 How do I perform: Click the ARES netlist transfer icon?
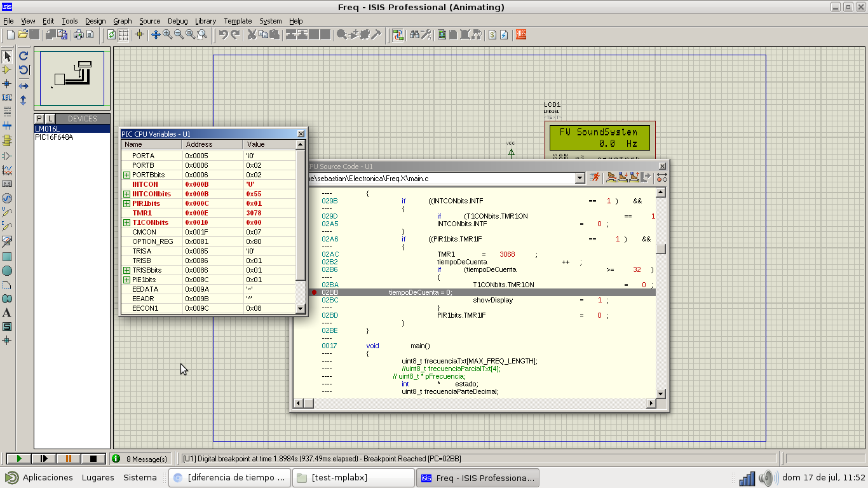[x=521, y=34]
